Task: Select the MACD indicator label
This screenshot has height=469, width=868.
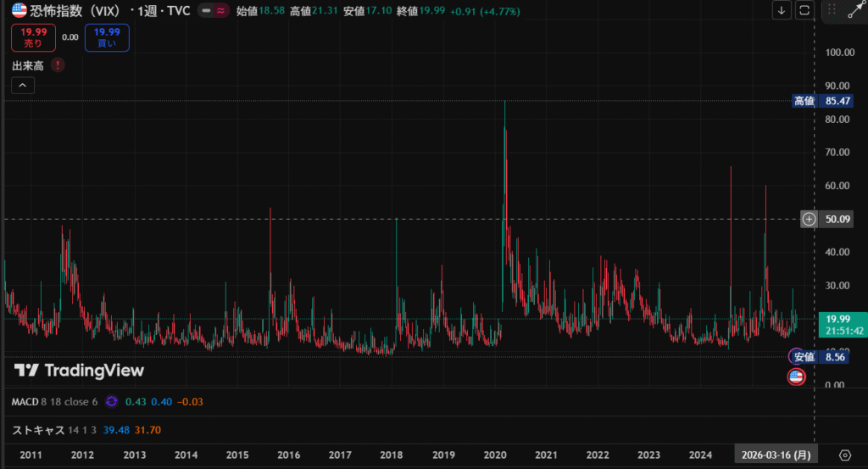Action: coord(26,401)
